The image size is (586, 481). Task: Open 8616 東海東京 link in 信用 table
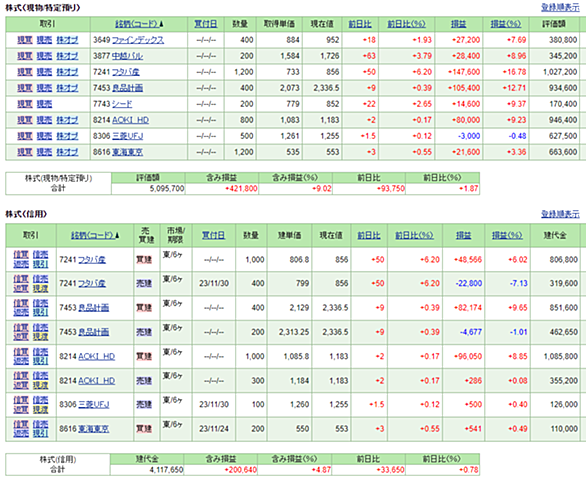pos(93,429)
